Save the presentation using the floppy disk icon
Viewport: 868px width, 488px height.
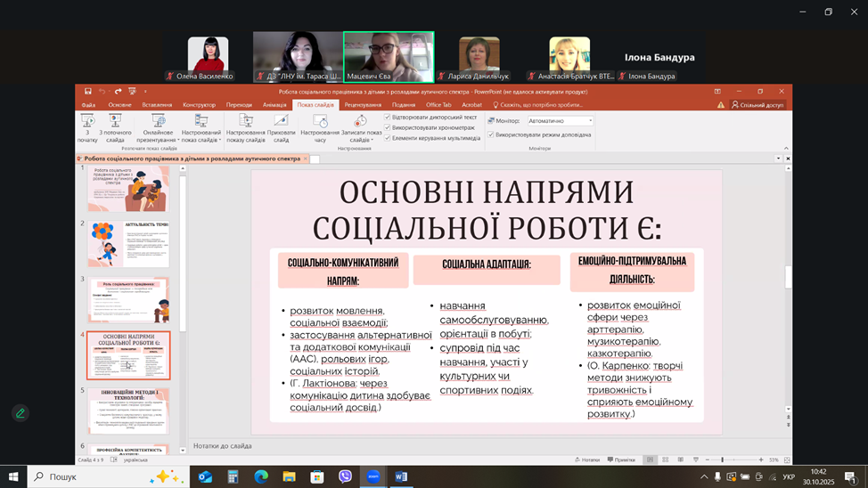[x=88, y=92]
